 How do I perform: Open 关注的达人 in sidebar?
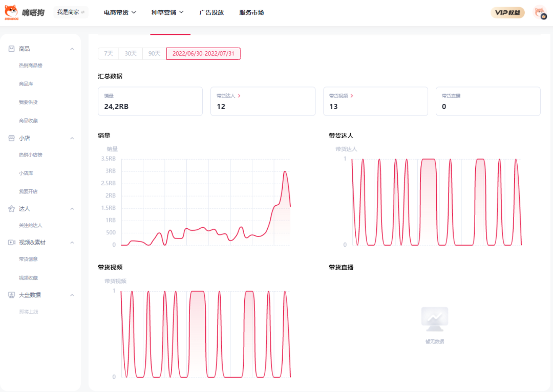coord(31,225)
